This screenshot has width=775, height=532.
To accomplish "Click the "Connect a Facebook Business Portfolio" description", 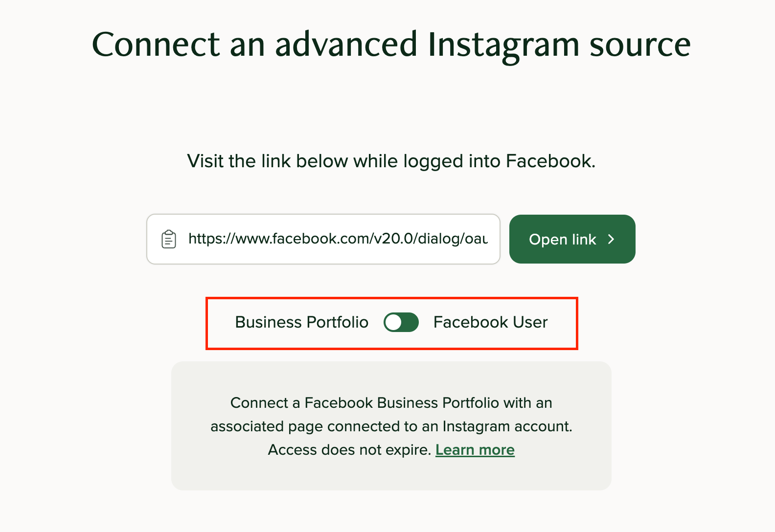I will (391, 403).
